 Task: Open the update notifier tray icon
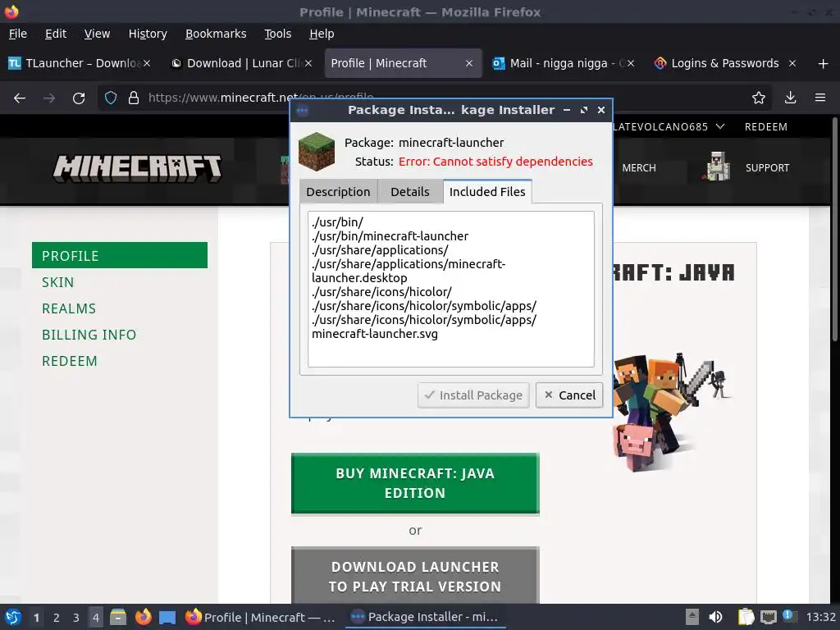coord(790,616)
